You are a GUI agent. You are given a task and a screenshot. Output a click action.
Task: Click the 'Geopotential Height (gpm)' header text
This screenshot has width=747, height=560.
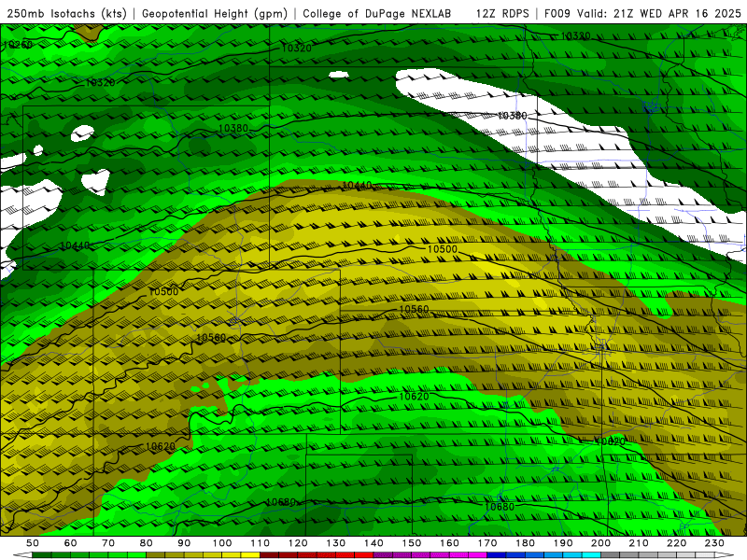pyautogui.click(x=215, y=14)
